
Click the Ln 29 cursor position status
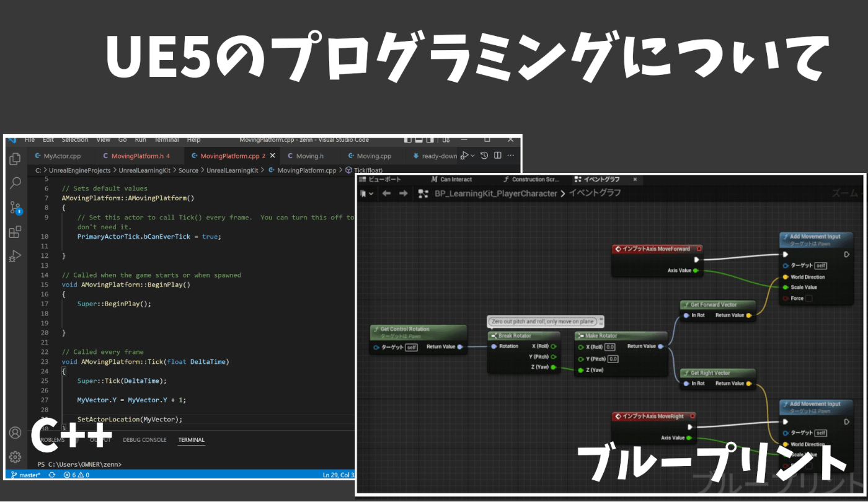tap(339, 475)
